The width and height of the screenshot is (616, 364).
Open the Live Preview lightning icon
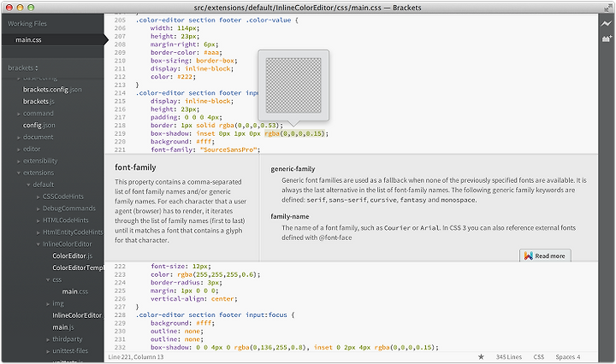coord(607,24)
